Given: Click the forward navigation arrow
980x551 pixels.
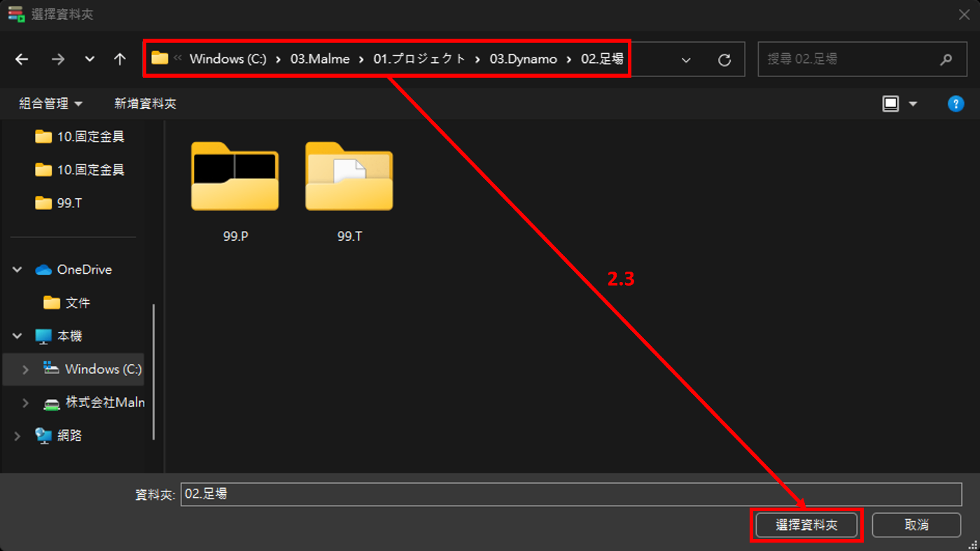Looking at the screenshot, I should click(57, 60).
